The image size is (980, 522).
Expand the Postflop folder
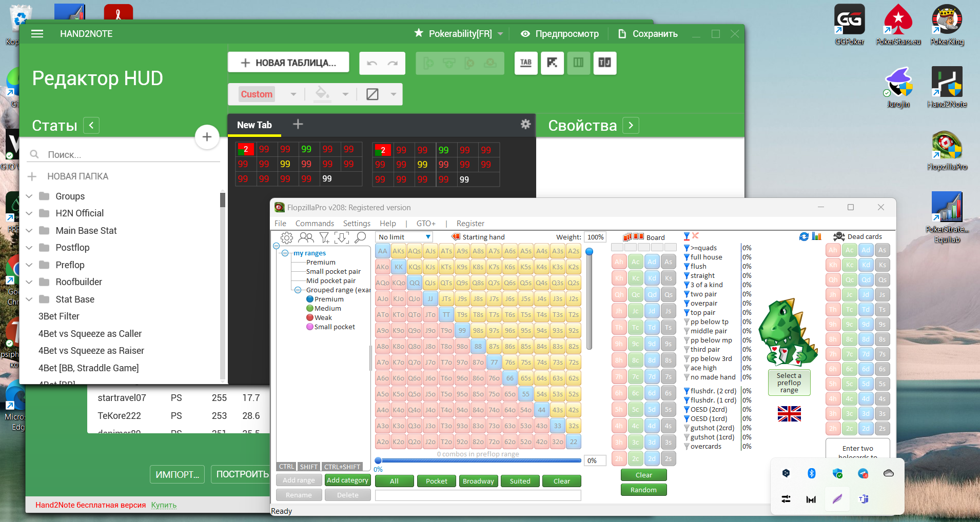click(x=29, y=248)
